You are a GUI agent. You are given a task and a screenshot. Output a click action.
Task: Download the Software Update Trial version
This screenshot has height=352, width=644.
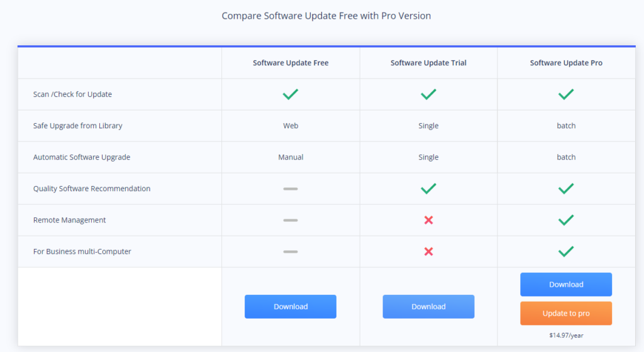pos(428,307)
